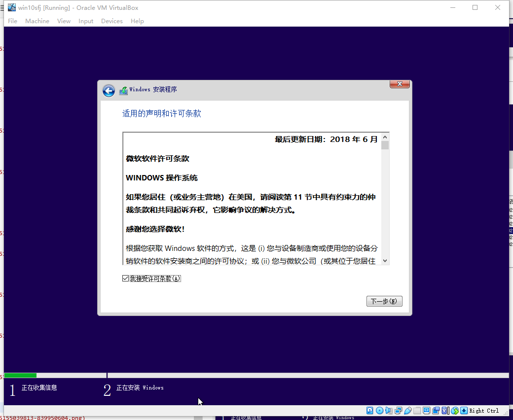The height and width of the screenshot is (420, 513).
Task: Uncheck the accept license terms checkbox
Action: pos(125,279)
